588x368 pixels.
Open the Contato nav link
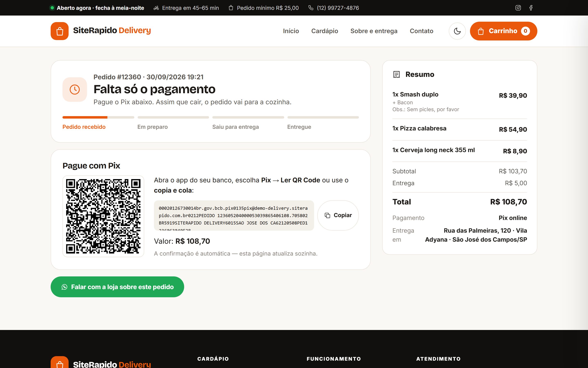click(x=421, y=31)
